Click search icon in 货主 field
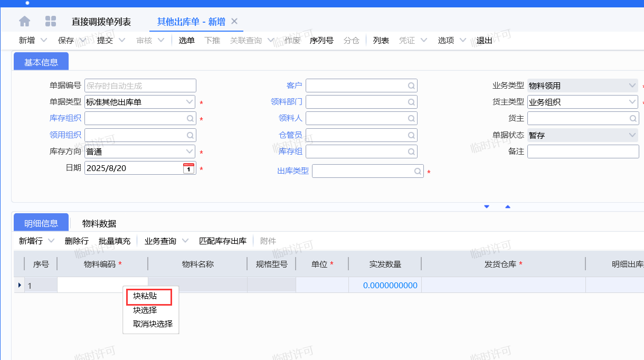This screenshot has height=360, width=644. (x=632, y=119)
